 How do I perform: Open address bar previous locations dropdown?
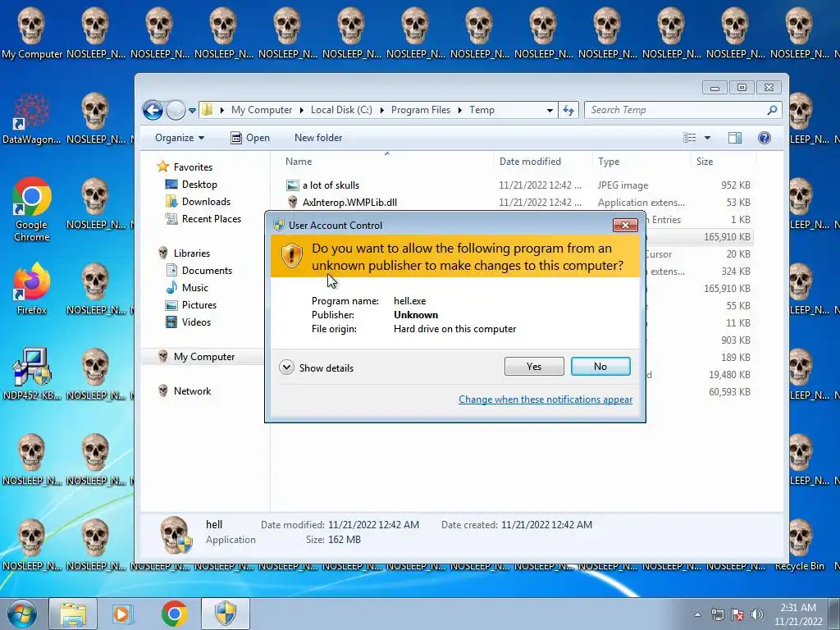pyautogui.click(x=550, y=111)
